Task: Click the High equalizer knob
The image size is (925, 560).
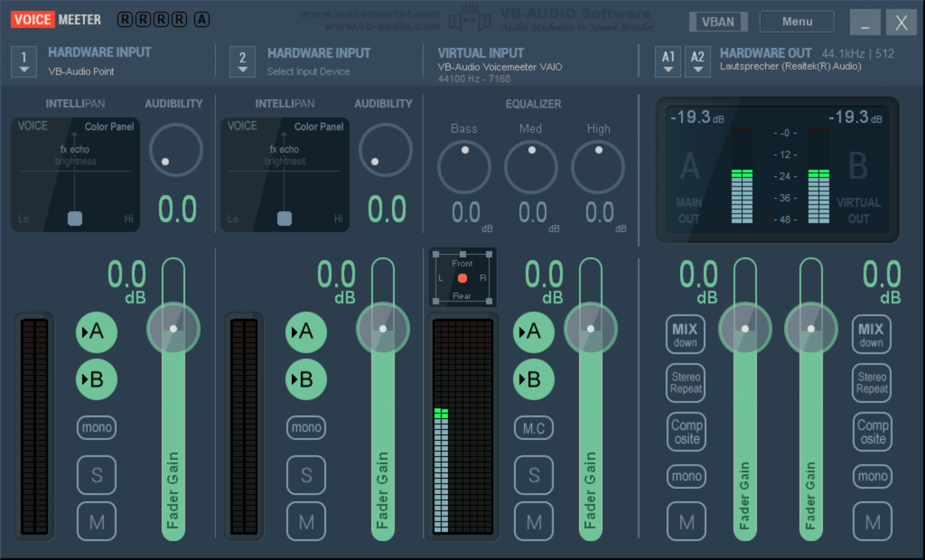Action: pos(598,167)
